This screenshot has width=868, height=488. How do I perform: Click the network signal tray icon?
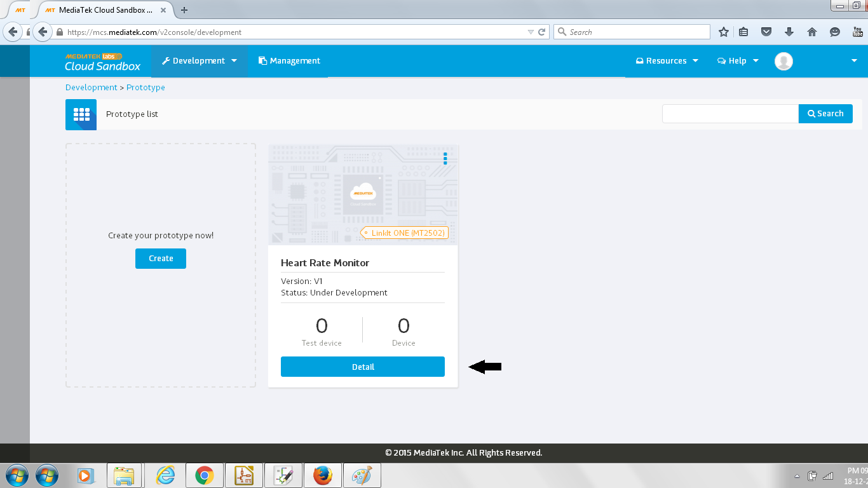click(827, 476)
